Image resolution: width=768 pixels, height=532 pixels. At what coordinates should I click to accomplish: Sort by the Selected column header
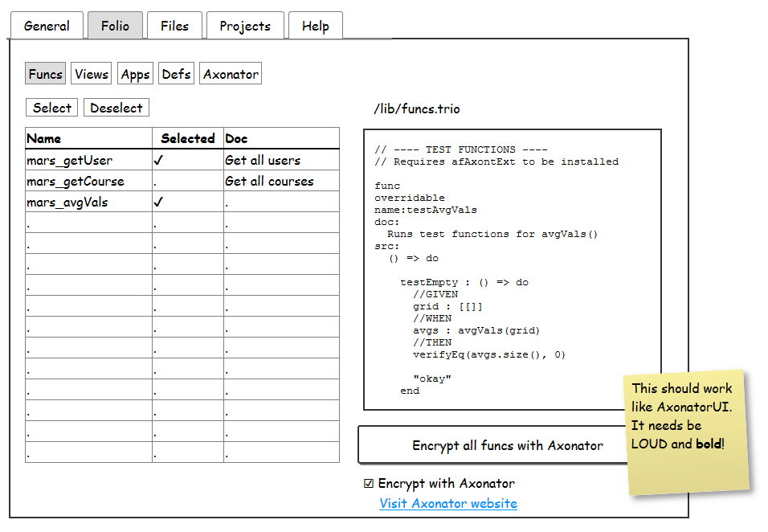(188, 138)
